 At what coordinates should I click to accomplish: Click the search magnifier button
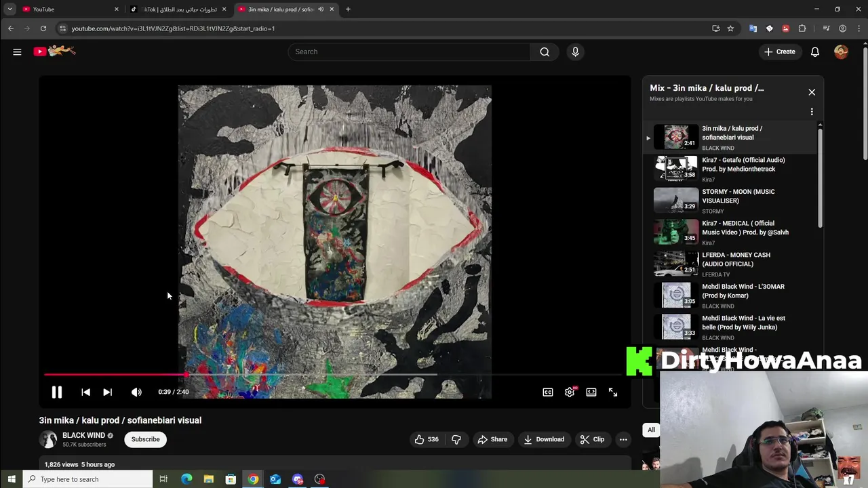pyautogui.click(x=545, y=52)
